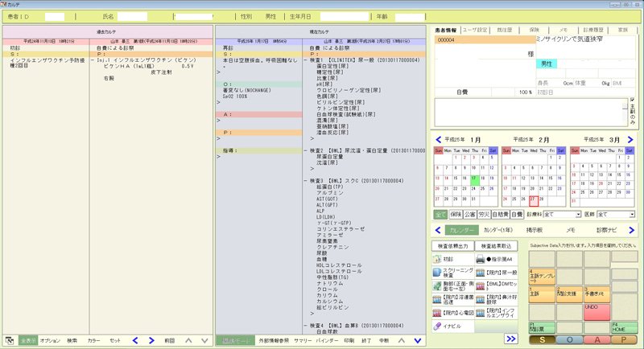Image resolution: width=644 pixels, height=349 pixels.
Task: Click the patient notes text area
Action: tap(530, 112)
